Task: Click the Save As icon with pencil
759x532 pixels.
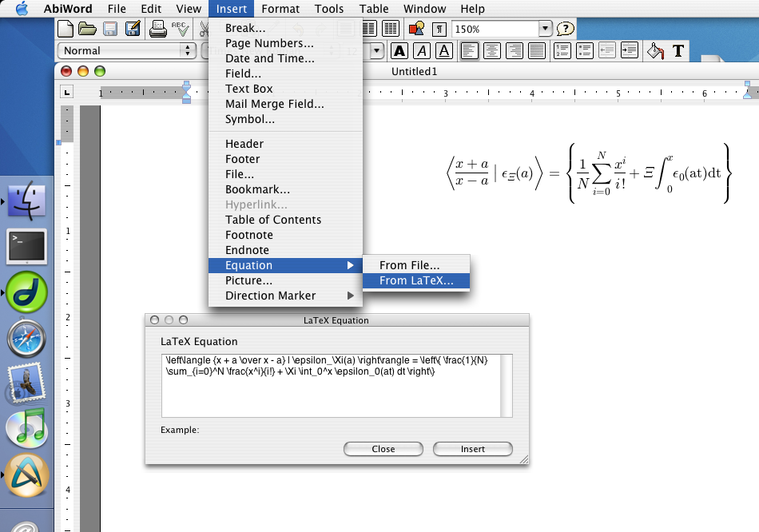Action: (x=133, y=29)
